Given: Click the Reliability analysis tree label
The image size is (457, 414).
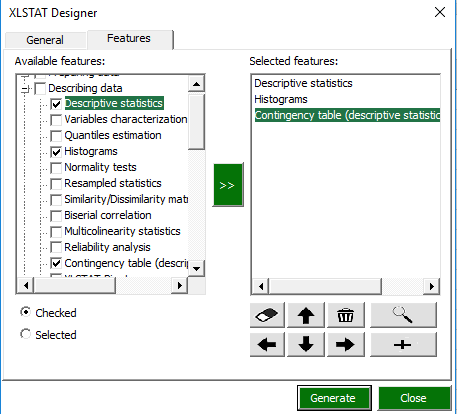Looking at the screenshot, I should 107,247.
